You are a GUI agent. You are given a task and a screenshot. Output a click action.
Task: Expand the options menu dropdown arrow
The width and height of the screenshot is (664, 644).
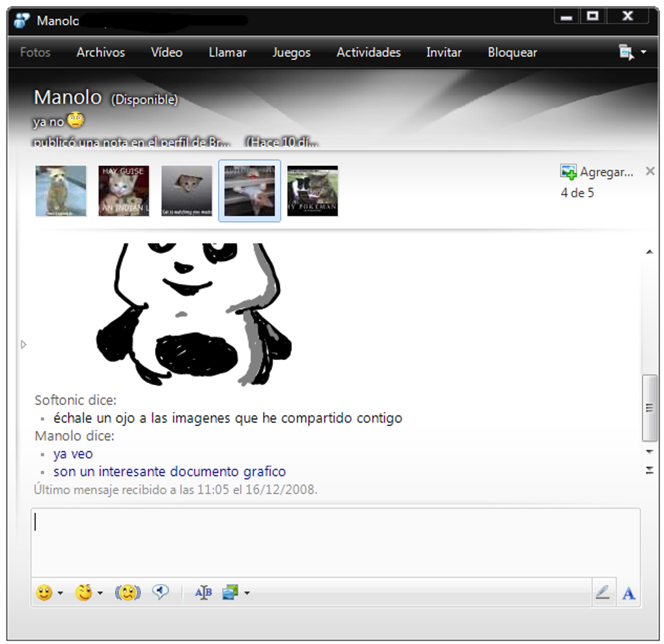tap(643, 52)
